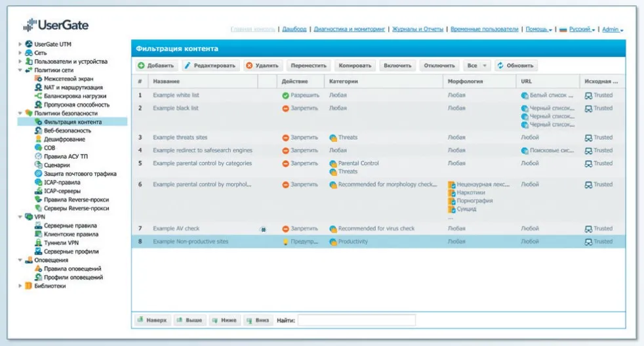Click the green allow icon in row 1

click(x=285, y=95)
